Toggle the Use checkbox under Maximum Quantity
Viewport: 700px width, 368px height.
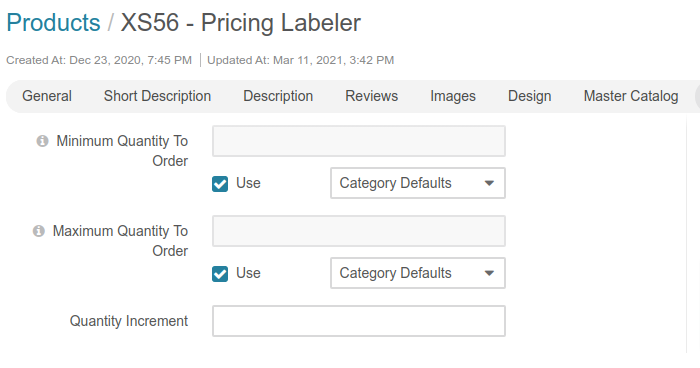[220, 274]
